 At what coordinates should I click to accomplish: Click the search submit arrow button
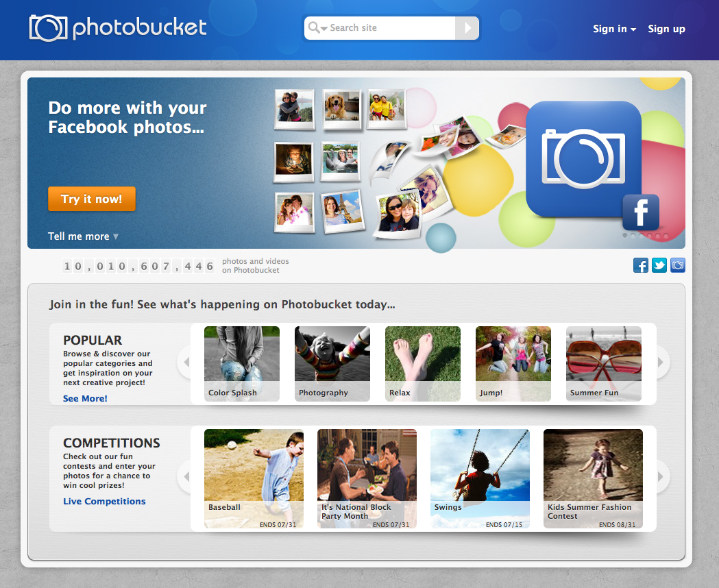coord(467,28)
